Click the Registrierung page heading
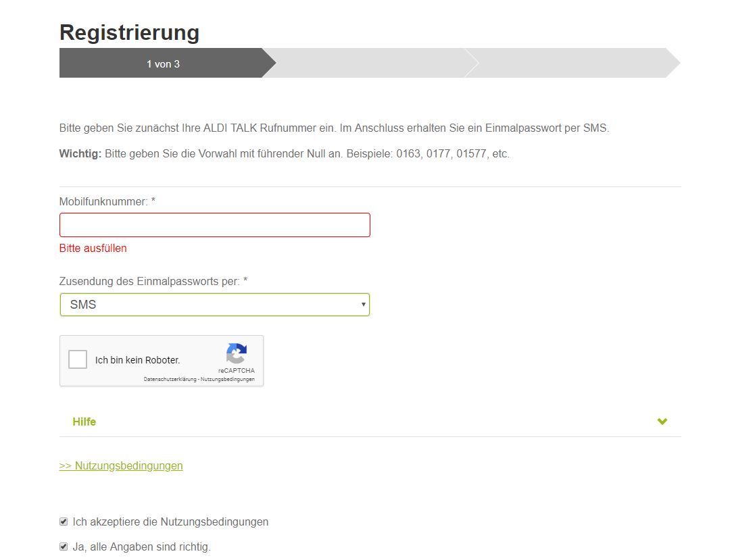The width and height of the screenshot is (730, 560). coord(129,32)
